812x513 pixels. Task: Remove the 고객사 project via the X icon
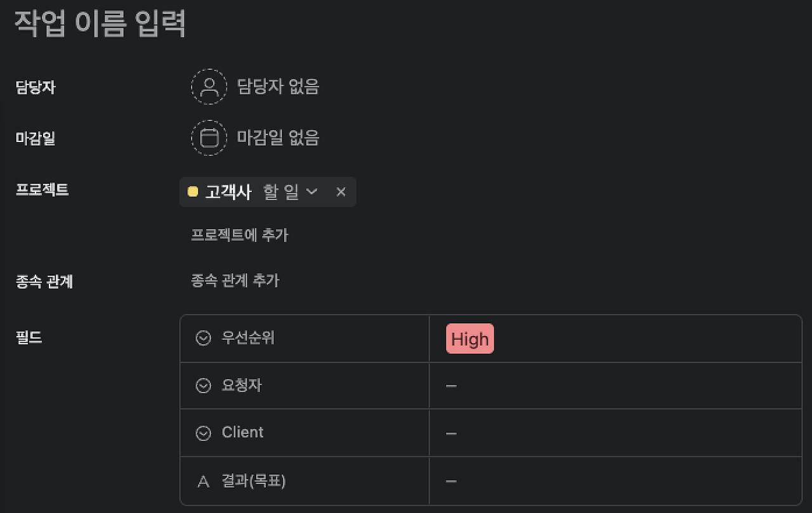point(341,192)
